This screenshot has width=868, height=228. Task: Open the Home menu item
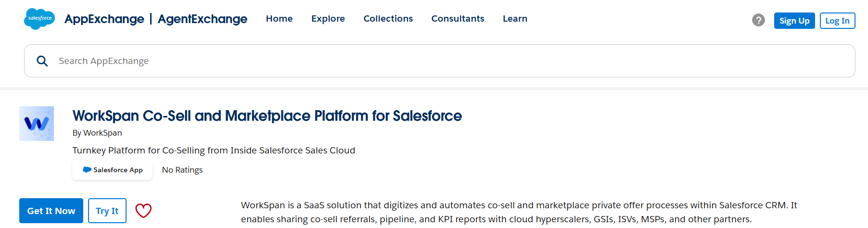pyautogui.click(x=279, y=19)
